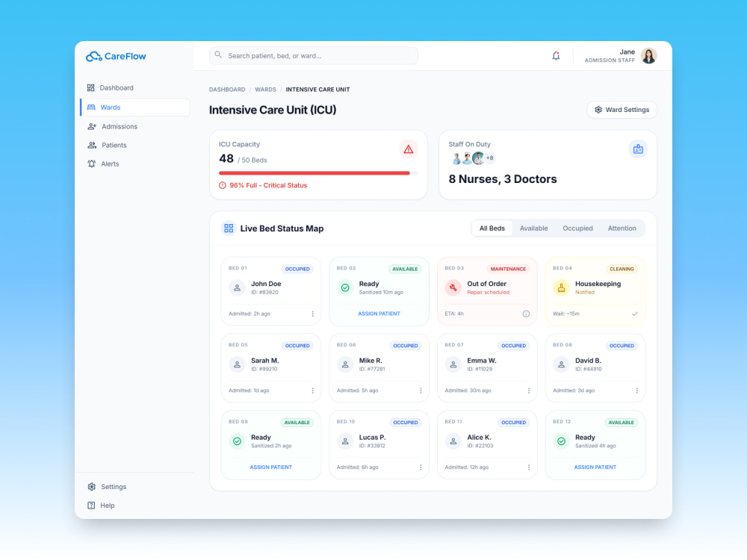Click the MAINTENANCE badge on Bed 03
Viewport: 747px width, 560px height.
pos(508,269)
